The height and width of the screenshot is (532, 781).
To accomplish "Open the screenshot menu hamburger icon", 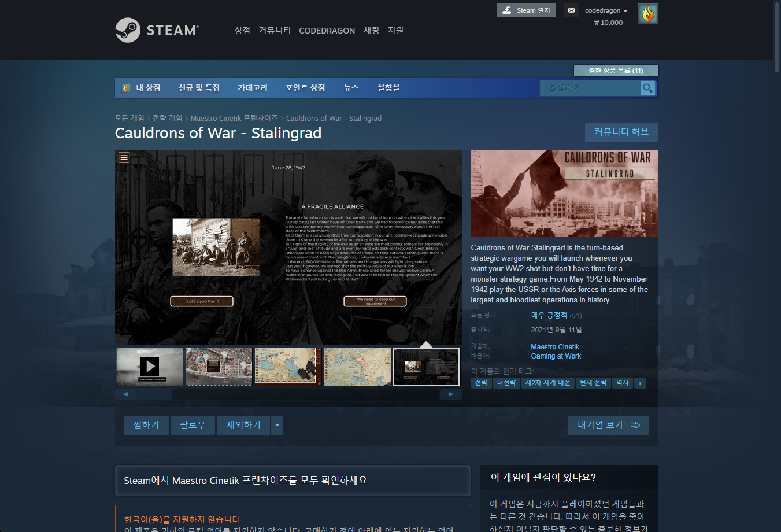I will coord(124,157).
